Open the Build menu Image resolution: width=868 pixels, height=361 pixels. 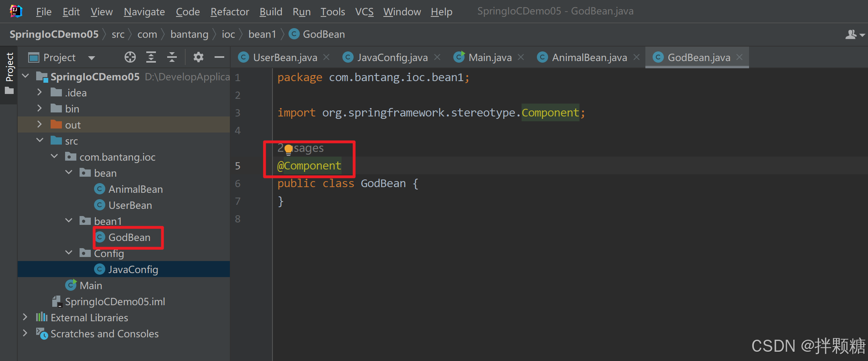pyautogui.click(x=271, y=12)
